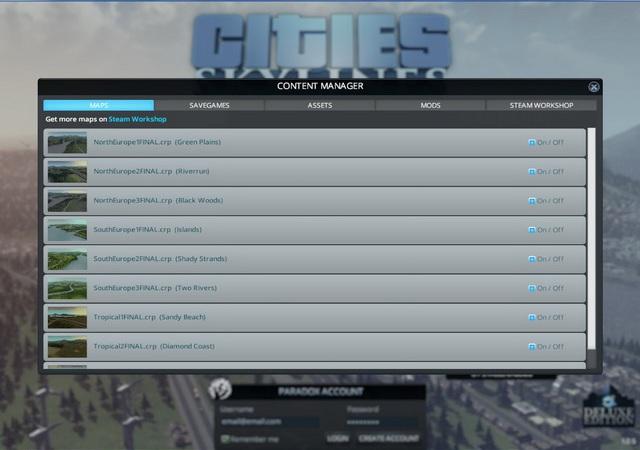Click the Paradox Account username field
This screenshot has height=450, width=640.
click(x=269, y=422)
